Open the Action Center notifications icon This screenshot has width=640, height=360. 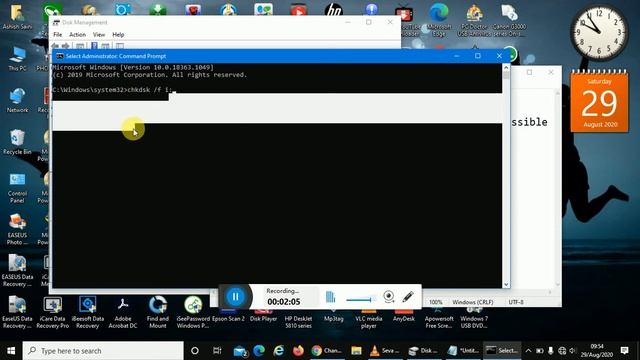(624, 351)
